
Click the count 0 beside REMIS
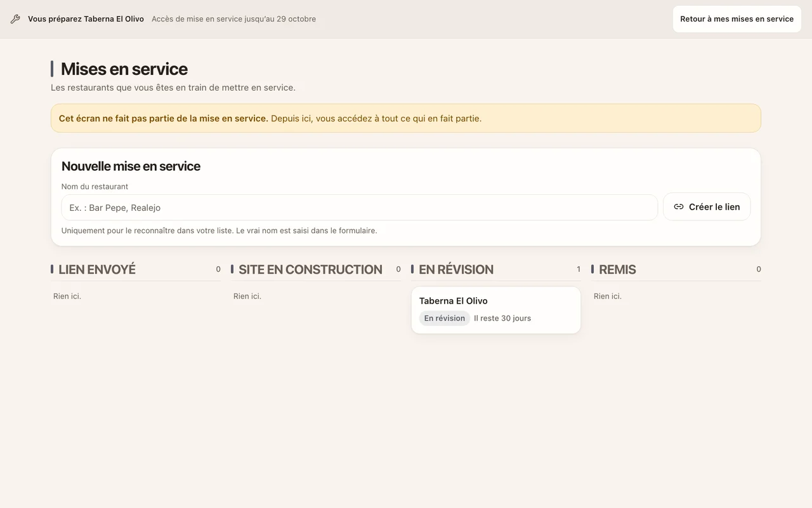click(759, 269)
